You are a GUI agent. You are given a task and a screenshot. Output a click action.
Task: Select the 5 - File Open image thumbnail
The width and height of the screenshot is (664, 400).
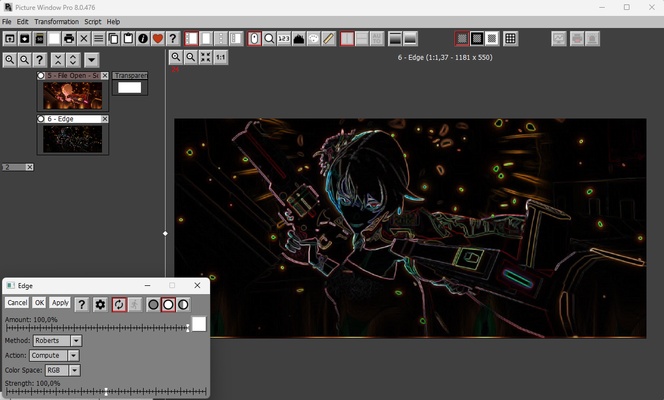pyautogui.click(x=72, y=96)
